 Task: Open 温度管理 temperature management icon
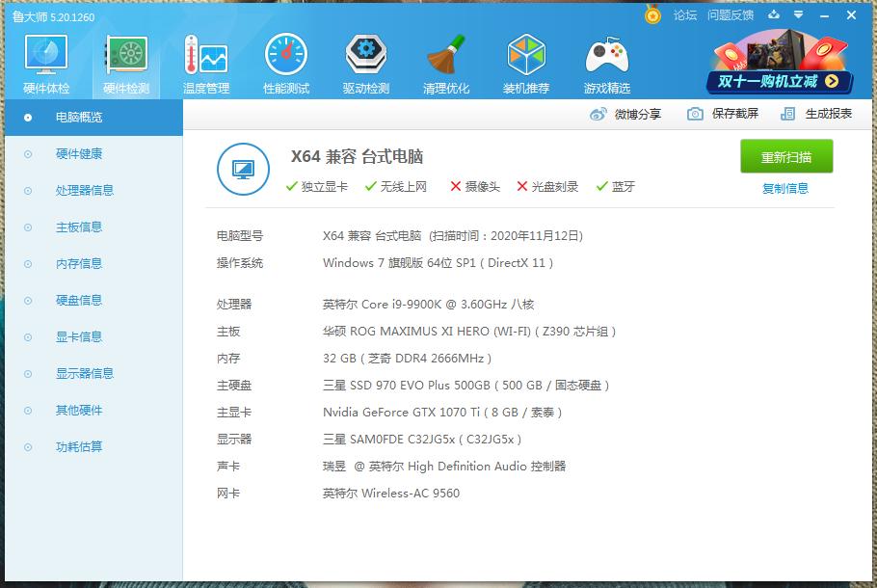tap(206, 55)
